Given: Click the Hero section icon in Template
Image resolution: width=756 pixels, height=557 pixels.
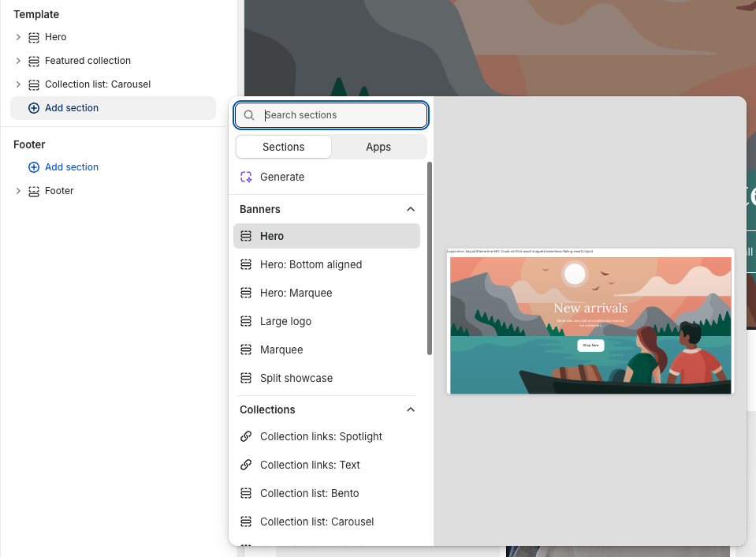Looking at the screenshot, I should [x=34, y=37].
